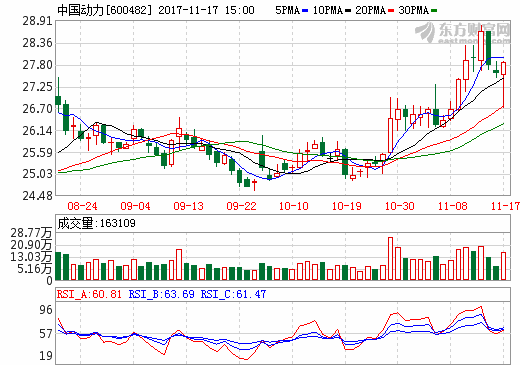
Task: Click the stock name 中国动力[600482] in title
Action: 105,10
